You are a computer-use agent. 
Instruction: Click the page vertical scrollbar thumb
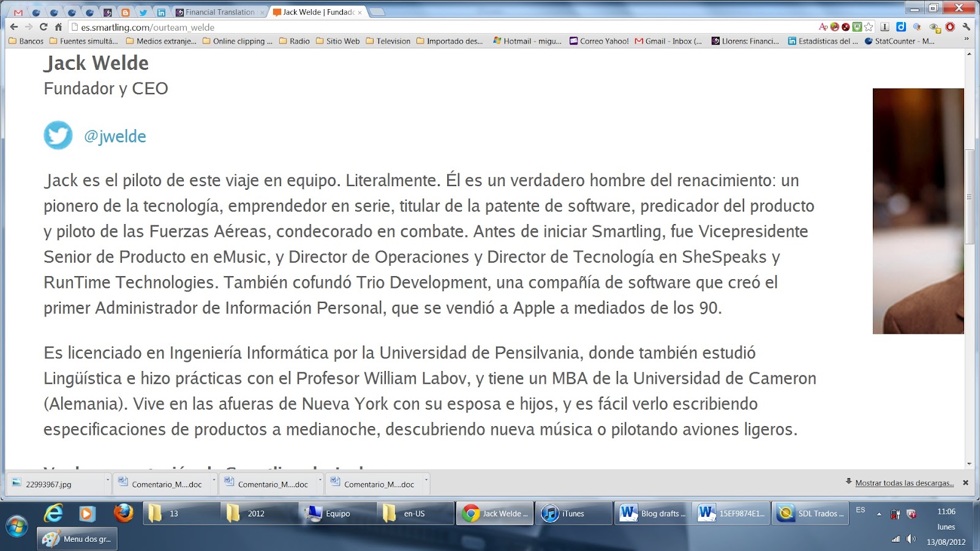click(969, 197)
